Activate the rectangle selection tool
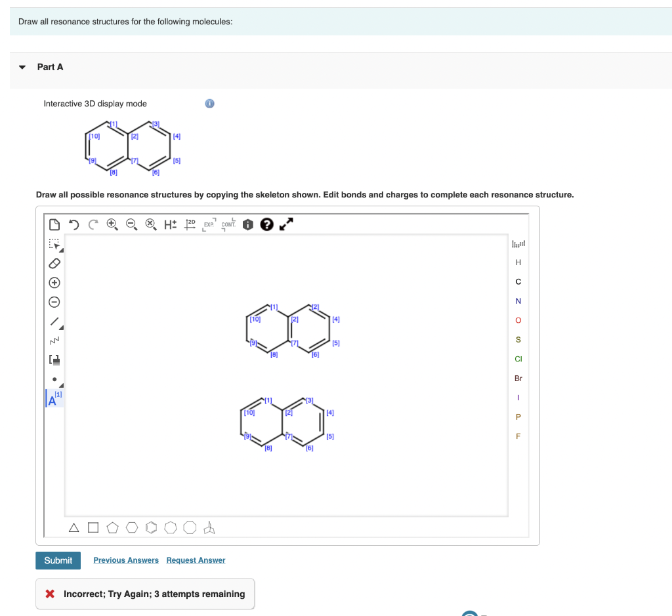The height and width of the screenshot is (616, 672). tap(53, 243)
